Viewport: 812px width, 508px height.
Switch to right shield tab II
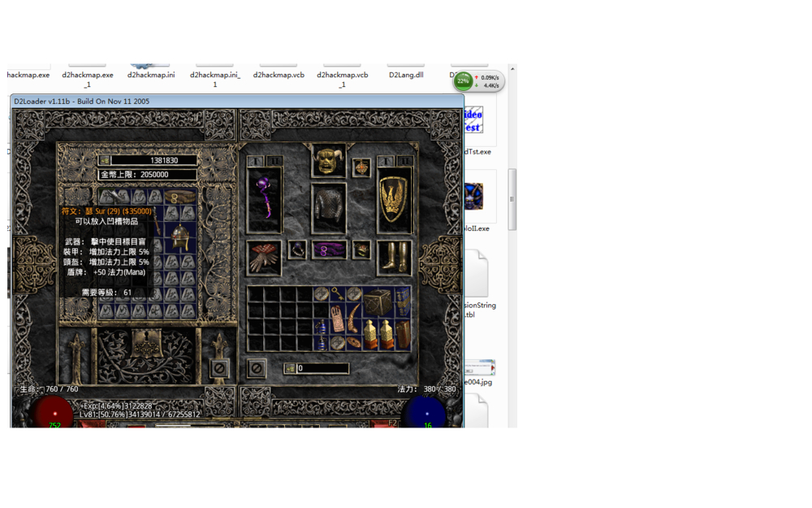(404, 161)
